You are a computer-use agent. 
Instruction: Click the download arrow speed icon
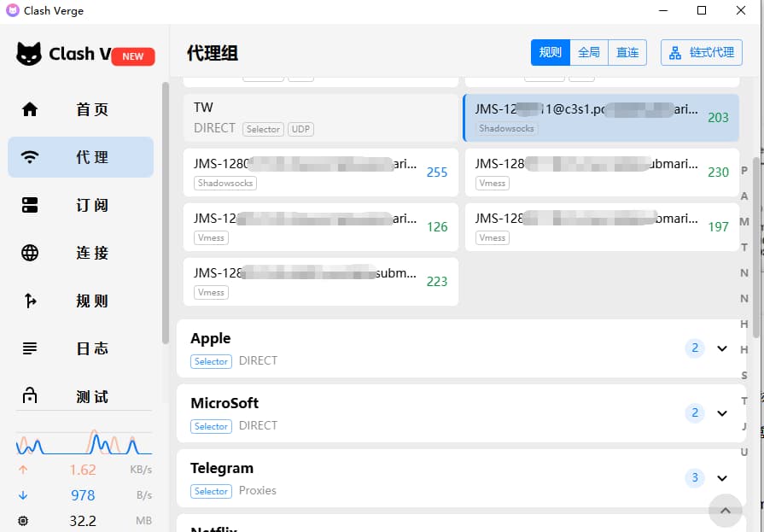click(23, 495)
